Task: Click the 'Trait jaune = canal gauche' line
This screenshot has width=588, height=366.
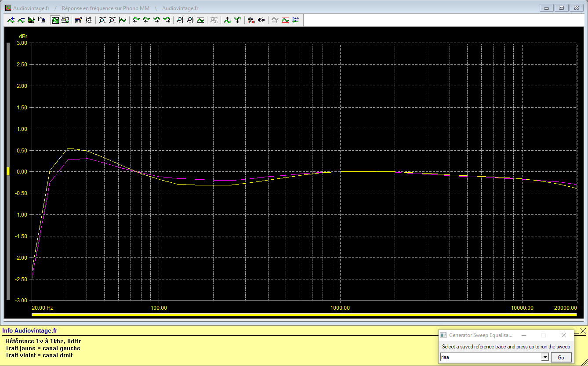Action: click(43, 348)
